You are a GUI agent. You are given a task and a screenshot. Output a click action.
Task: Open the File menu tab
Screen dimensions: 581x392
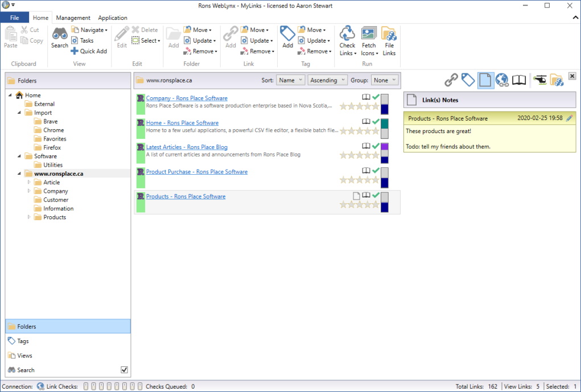pyautogui.click(x=14, y=18)
